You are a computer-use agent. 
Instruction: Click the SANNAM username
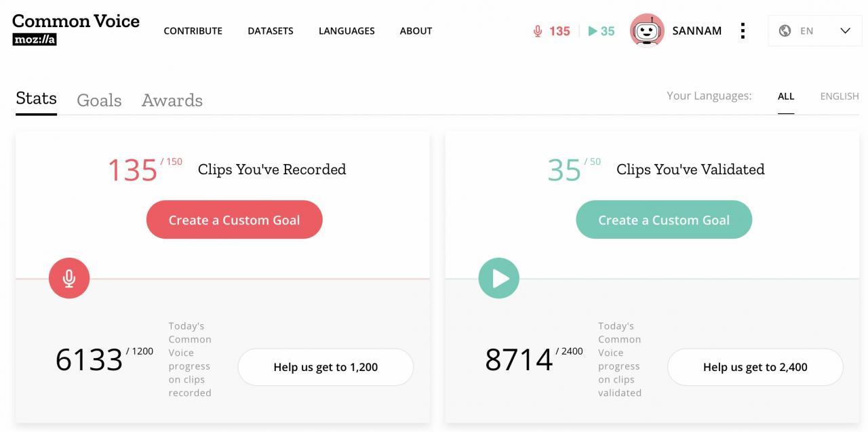tap(697, 31)
